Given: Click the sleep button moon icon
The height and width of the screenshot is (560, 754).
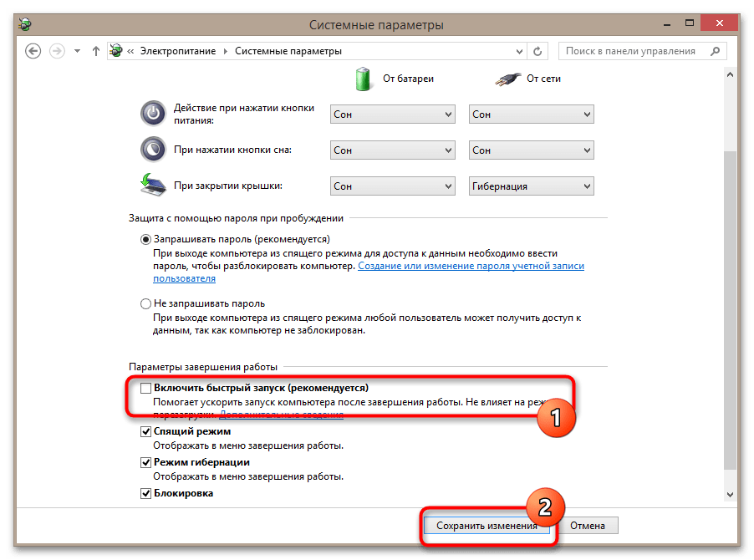Looking at the screenshot, I should click(153, 150).
